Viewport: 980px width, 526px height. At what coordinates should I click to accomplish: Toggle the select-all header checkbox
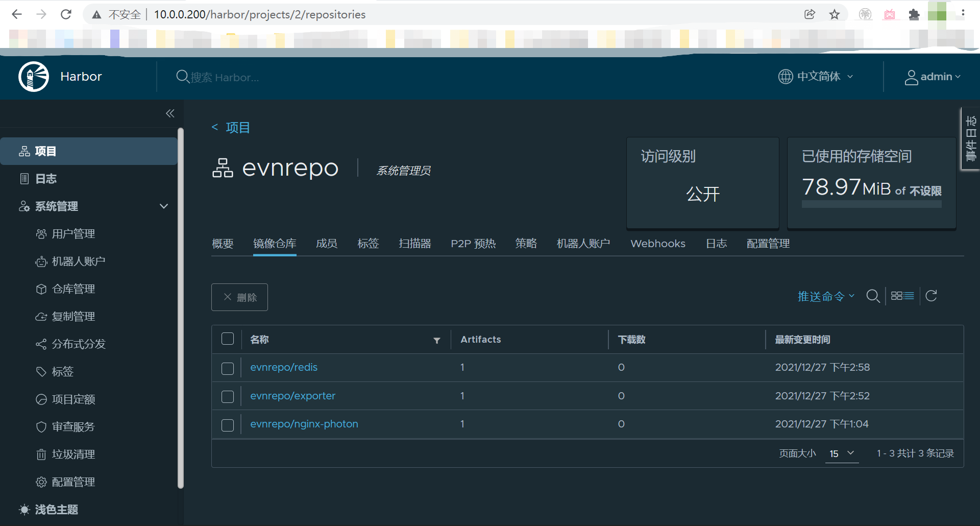coord(228,339)
